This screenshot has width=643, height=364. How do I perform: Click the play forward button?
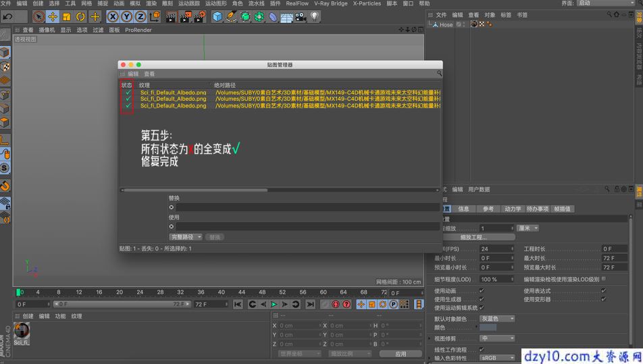(x=274, y=304)
